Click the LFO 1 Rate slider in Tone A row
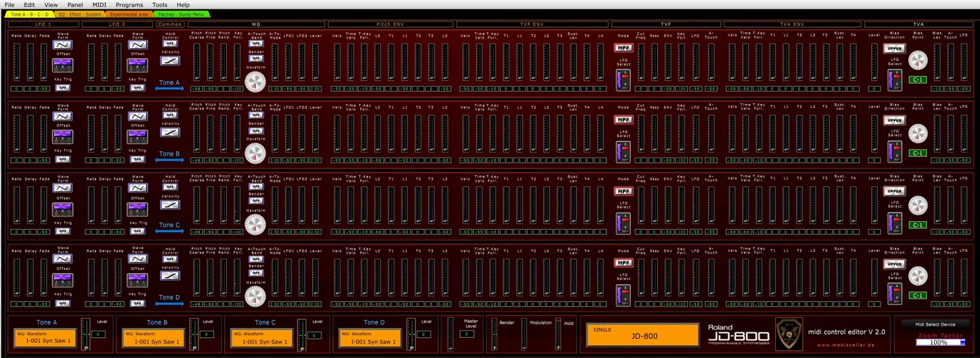This screenshot has height=358, width=980. point(16,63)
